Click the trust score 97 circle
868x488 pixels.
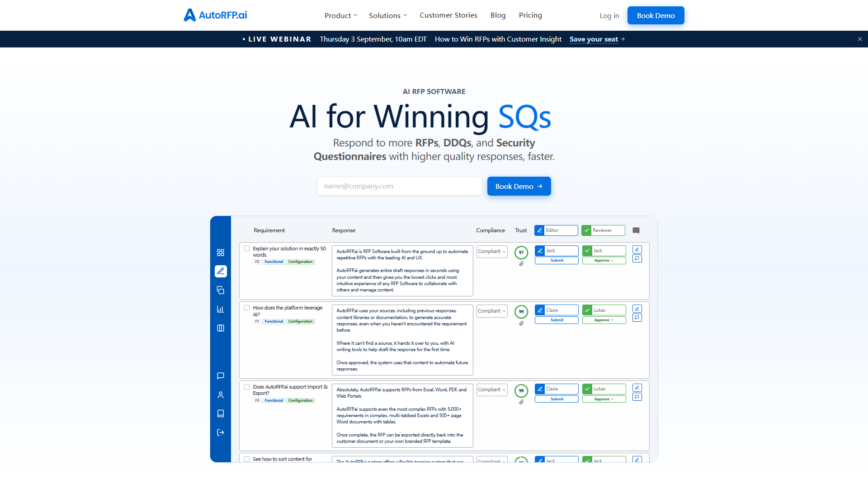[x=521, y=253]
